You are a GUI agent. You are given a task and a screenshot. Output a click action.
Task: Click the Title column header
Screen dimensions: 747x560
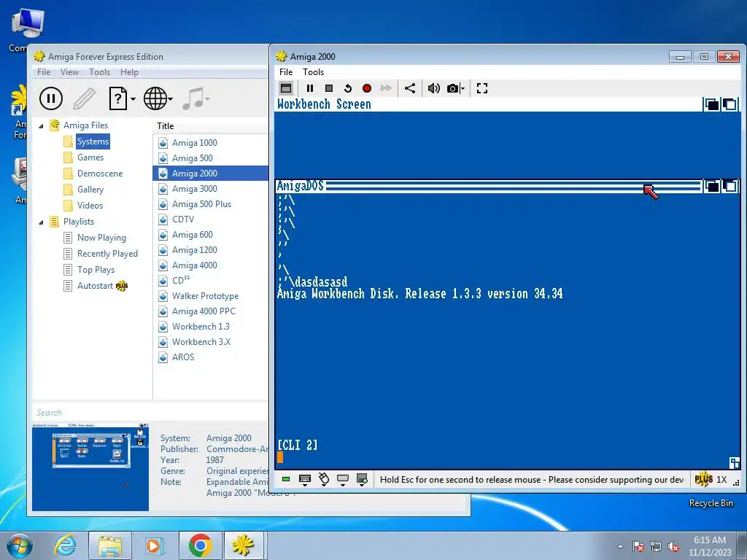(166, 125)
